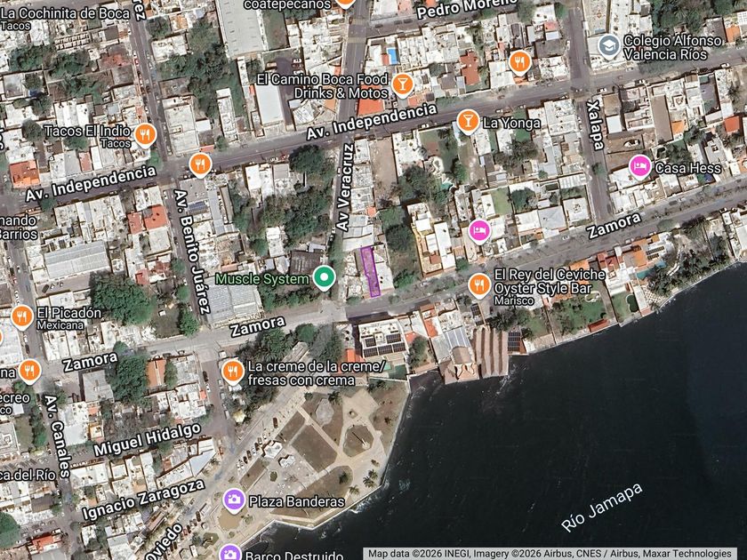Select the green Muscle System location pin
The height and width of the screenshot is (560, 747).
(x=324, y=277)
